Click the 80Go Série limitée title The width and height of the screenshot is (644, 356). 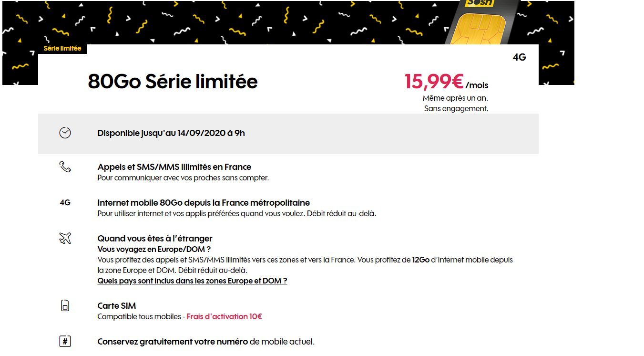coord(173,82)
